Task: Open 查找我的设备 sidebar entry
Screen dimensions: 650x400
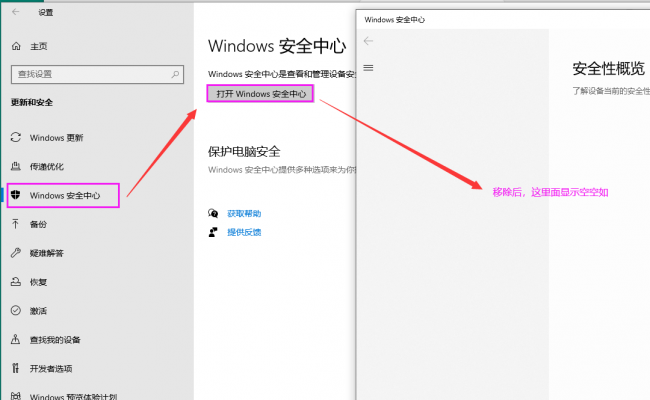Action: 55,340
